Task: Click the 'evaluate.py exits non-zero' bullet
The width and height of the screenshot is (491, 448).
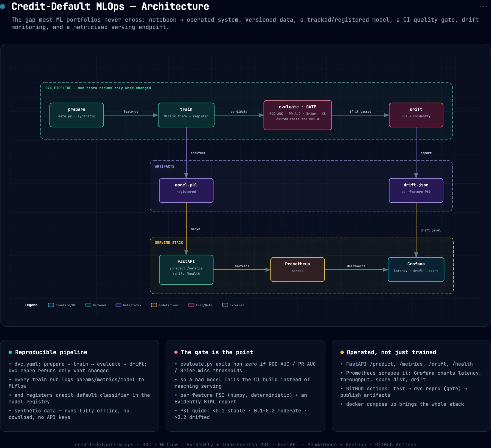Action: coord(245,367)
